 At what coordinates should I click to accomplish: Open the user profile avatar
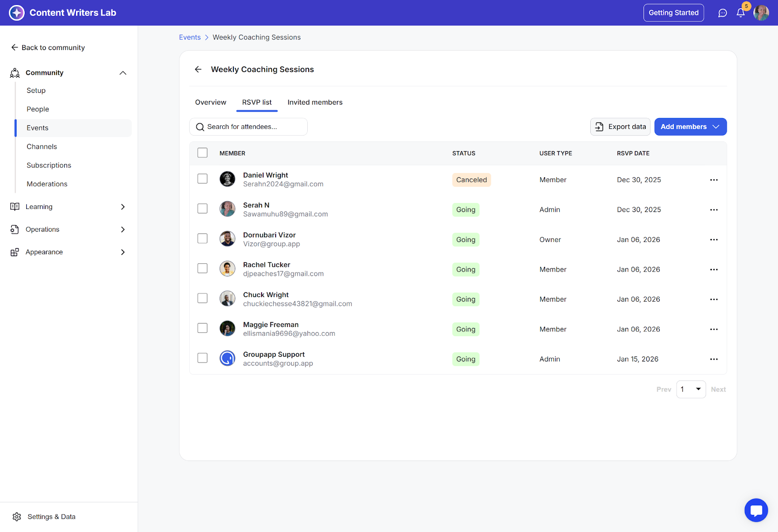pyautogui.click(x=761, y=13)
